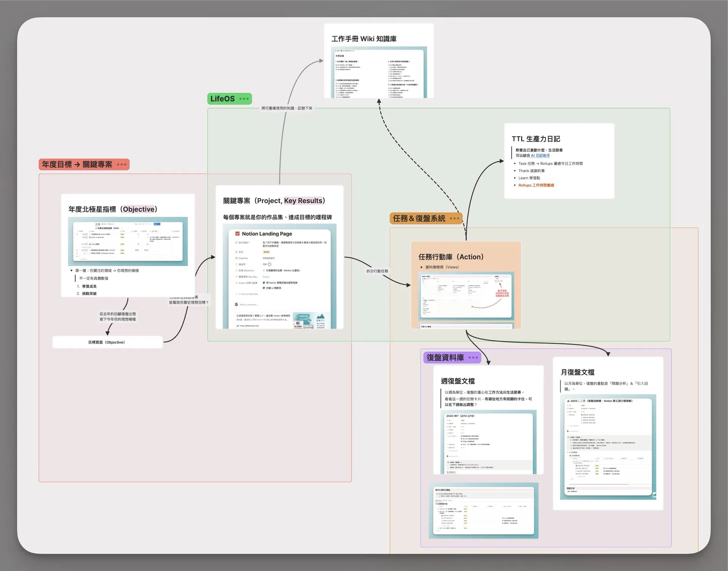
Task: Click the Notion Landing Page red checkbox icon
Action: pos(238,234)
